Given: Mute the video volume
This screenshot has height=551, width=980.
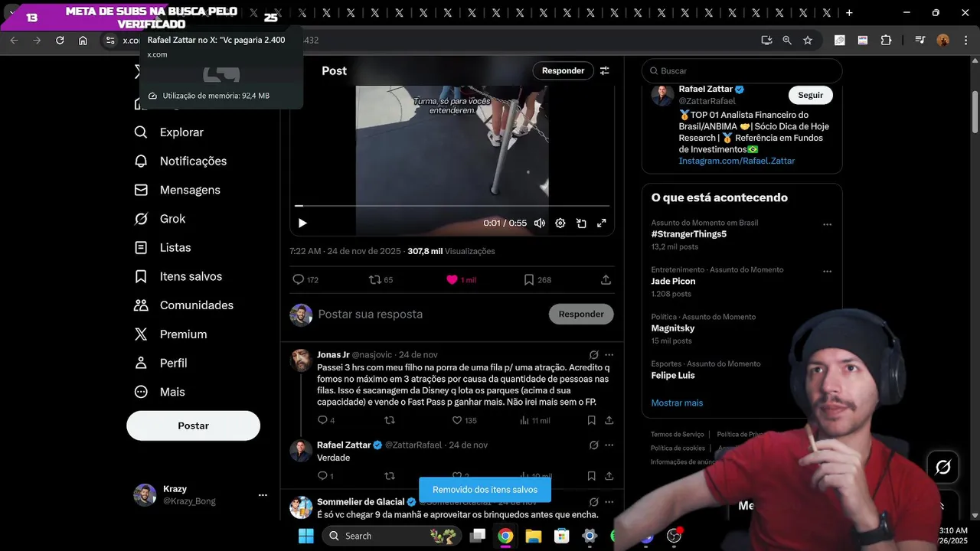Looking at the screenshot, I should click(x=540, y=223).
